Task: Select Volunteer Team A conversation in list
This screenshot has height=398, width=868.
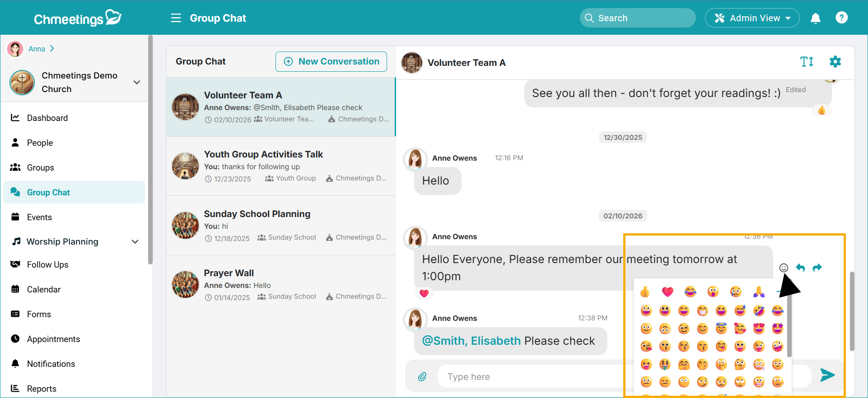Action: (281, 107)
